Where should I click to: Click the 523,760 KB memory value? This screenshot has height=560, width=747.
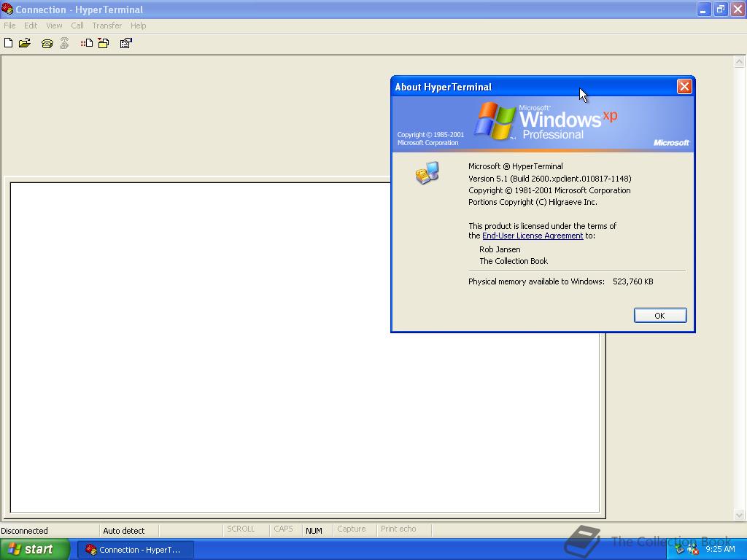(632, 281)
